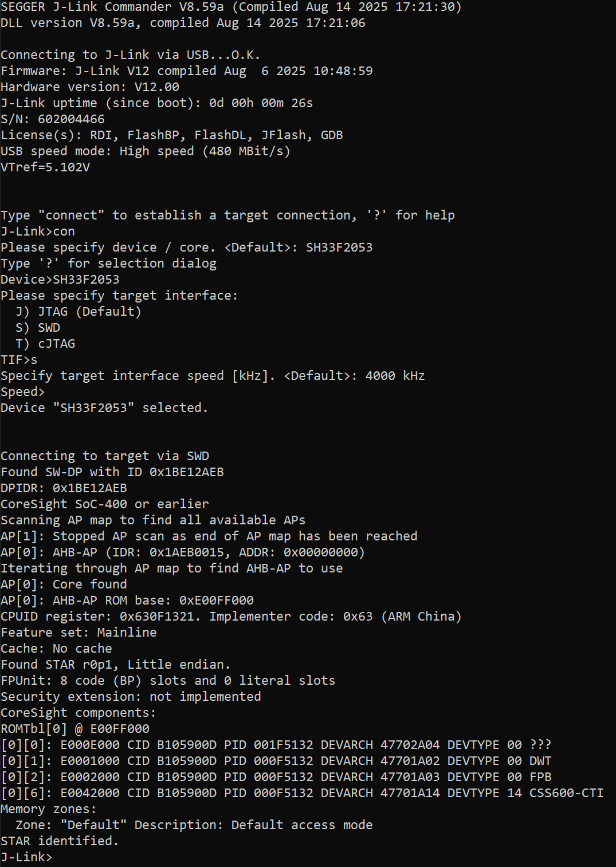Click the CSS600-CTI component entry
The height and width of the screenshot is (867, 616).
coord(302,793)
